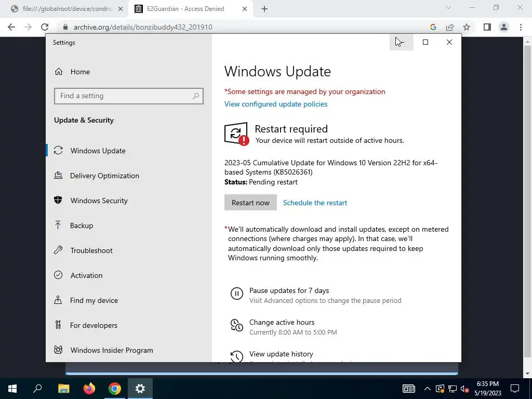Open Windows Insider Program page
The width and height of the screenshot is (532, 399).
tap(129, 350)
